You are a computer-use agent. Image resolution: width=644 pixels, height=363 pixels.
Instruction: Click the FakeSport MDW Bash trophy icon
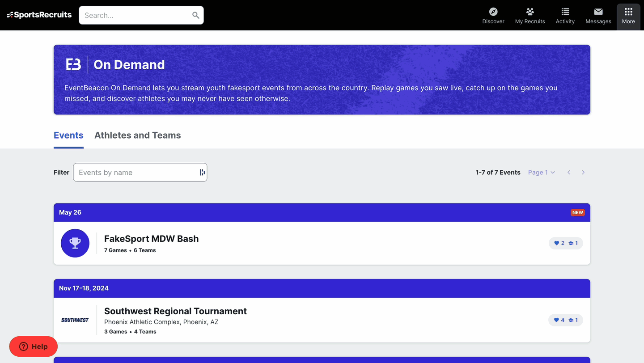pyautogui.click(x=75, y=243)
